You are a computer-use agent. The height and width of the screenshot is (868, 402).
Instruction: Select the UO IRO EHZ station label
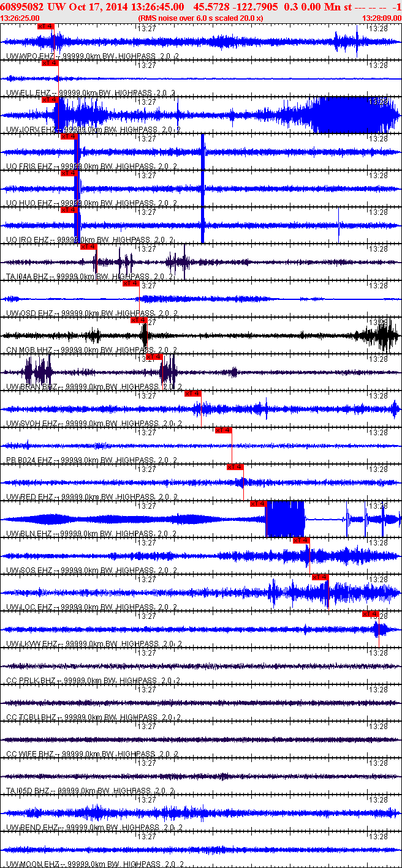(x=29, y=240)
